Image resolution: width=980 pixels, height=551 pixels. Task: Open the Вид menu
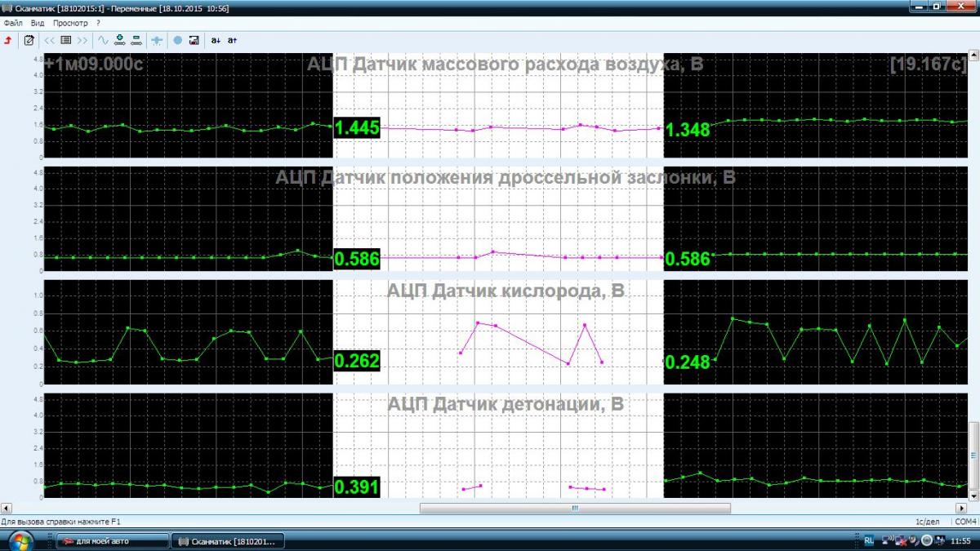(x=38, y=23)
